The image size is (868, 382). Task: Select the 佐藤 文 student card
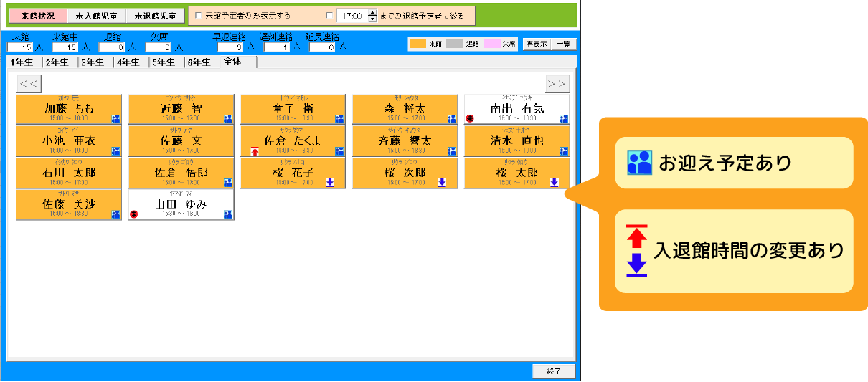pyautogui.click(x=181, y=141)
